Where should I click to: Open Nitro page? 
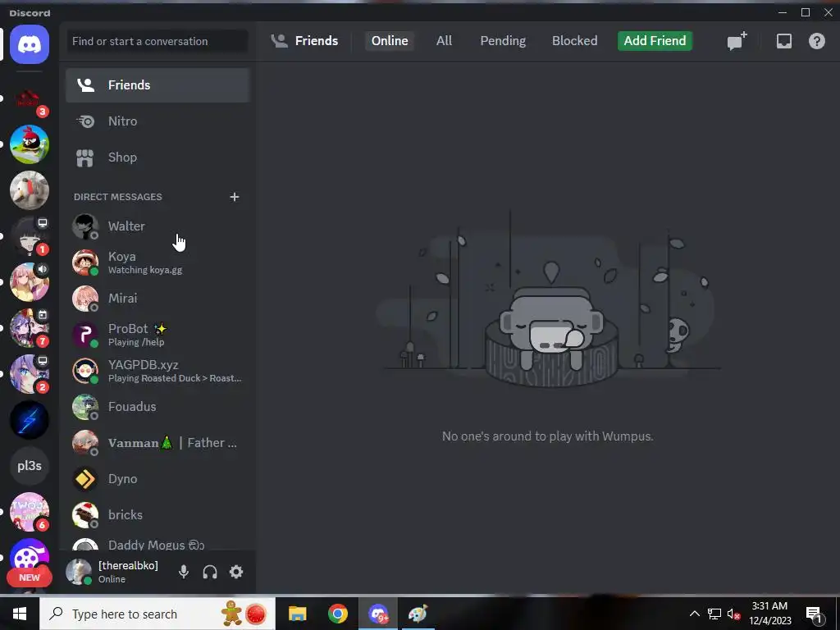(x=157, y=121)
